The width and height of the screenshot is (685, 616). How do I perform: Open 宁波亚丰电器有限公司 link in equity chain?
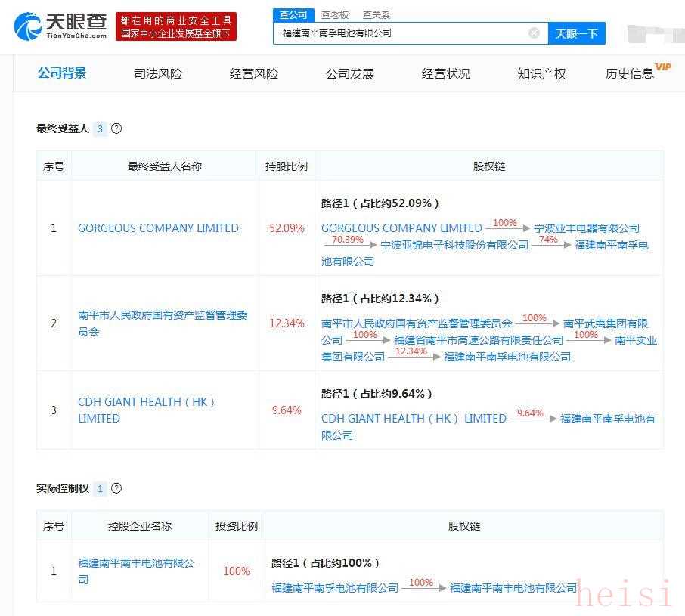pos(586,228)
